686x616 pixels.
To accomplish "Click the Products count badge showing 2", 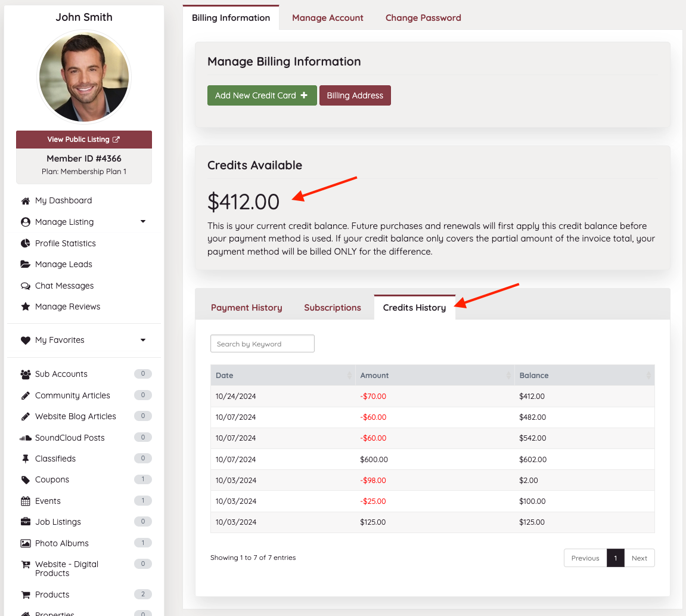I will click(142, 594).
